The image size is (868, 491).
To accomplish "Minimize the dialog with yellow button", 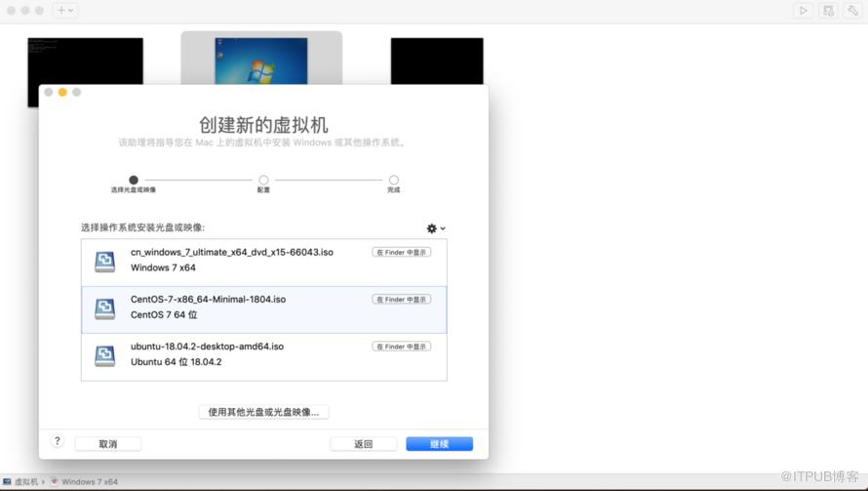I will click(62, 92).
